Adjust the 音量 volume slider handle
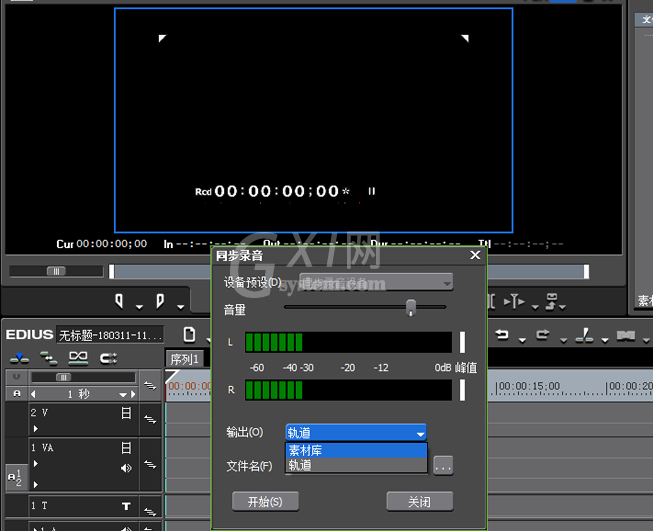 (x=411, y=307)
